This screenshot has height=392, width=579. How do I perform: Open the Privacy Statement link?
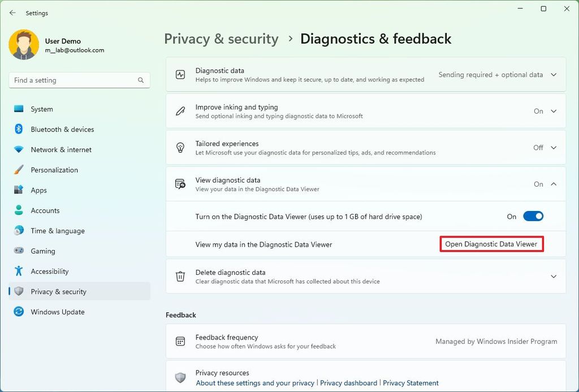coord(411,383)
